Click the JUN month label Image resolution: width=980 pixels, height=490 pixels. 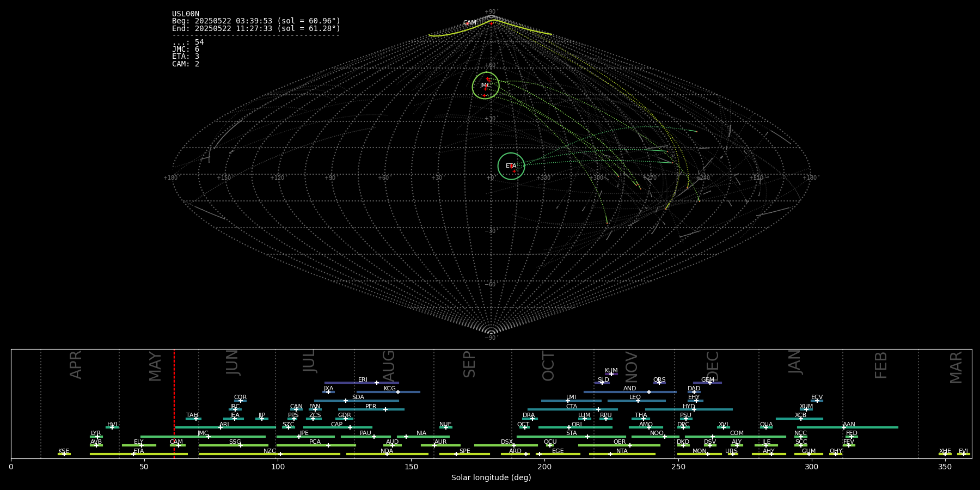coord(232,363)
